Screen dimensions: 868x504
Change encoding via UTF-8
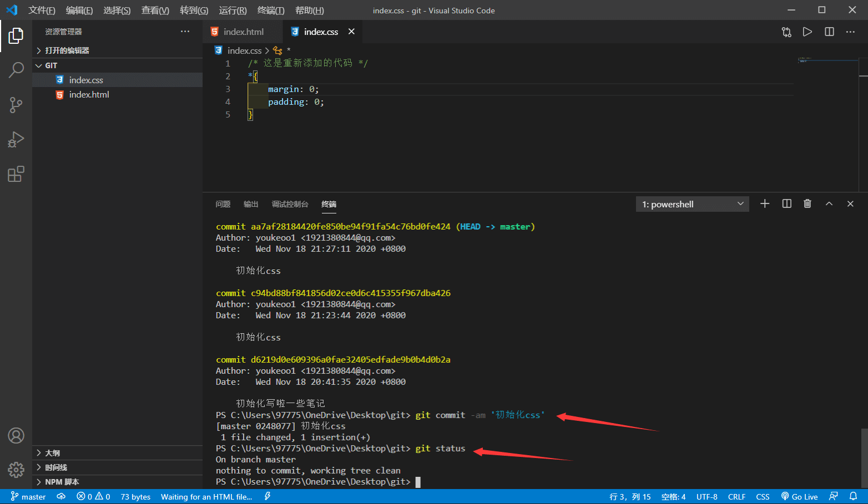pos(707,497)
